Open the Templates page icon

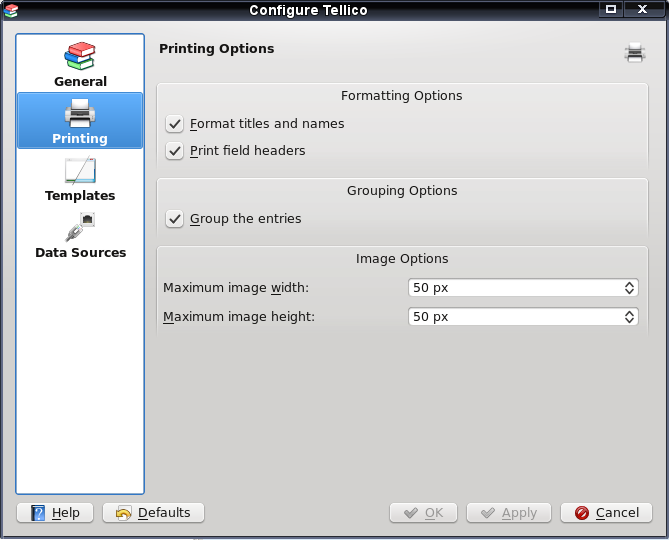coord(80,170)
